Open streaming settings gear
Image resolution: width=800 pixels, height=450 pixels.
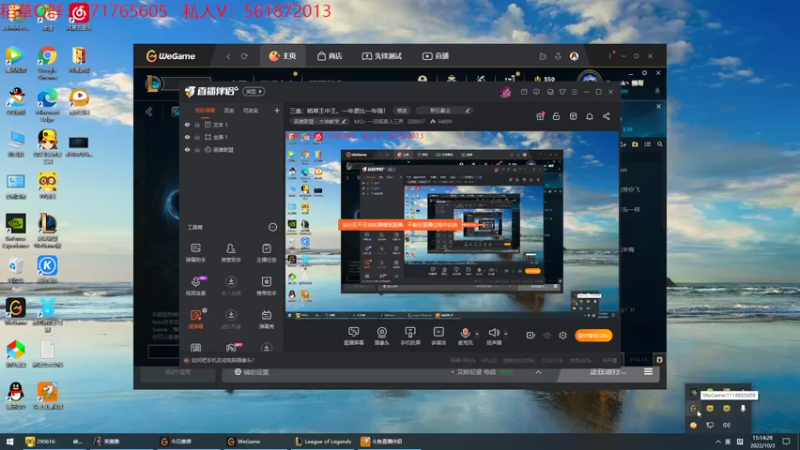[563, 335]
